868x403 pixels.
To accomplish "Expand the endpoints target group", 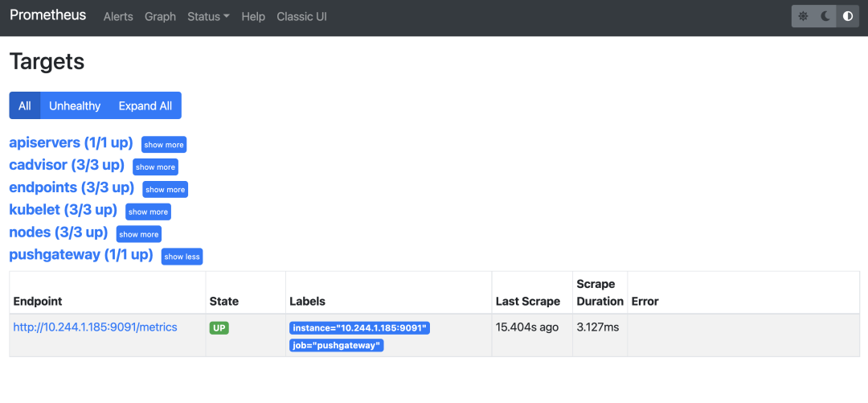I will tap(165, 189).
